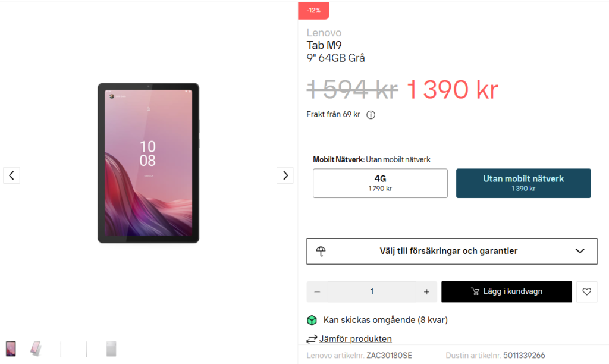Select the 4G mobile network option
The image size is (609, 364).
[380, 183]
